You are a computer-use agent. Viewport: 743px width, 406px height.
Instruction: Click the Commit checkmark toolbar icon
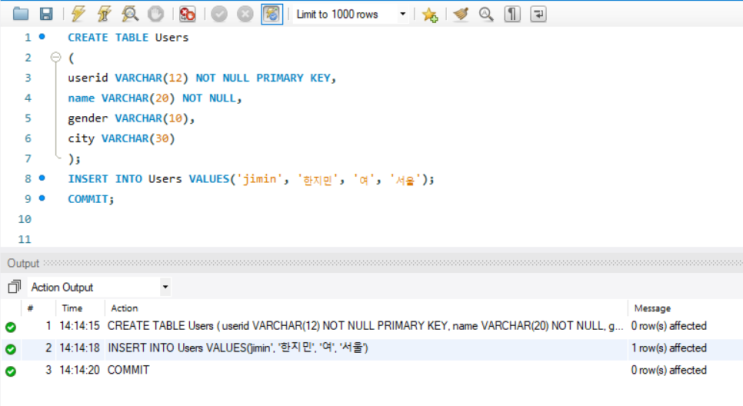[x=220, y=14]
